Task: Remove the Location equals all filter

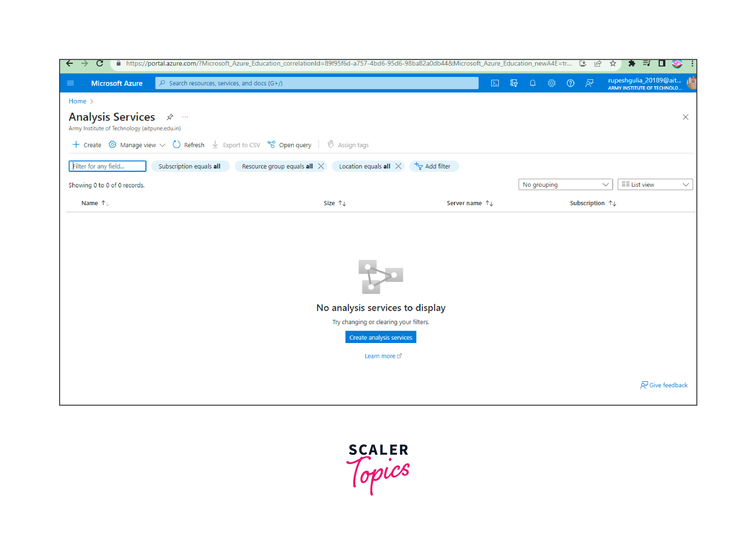Action: (x=398, y=166)
